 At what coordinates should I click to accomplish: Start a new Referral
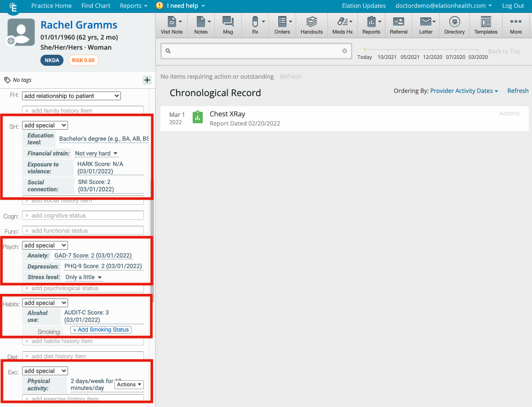[398, 25]
